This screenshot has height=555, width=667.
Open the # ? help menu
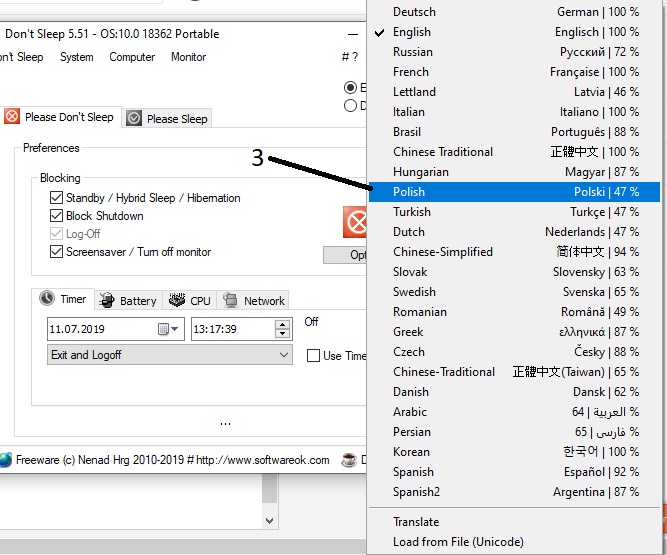(x=350, y=57)
